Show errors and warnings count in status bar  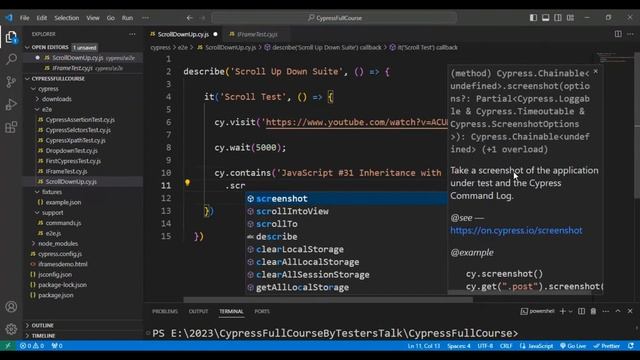click(32, 346)
